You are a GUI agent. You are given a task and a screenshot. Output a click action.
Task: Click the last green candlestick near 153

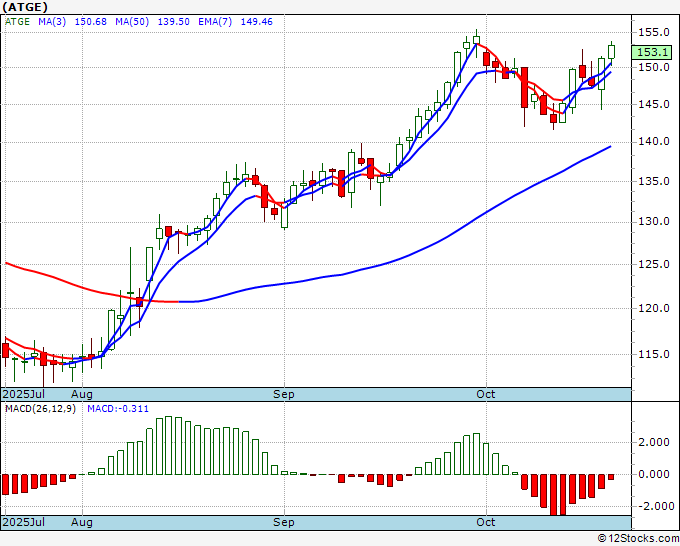[x=611, y=52]
